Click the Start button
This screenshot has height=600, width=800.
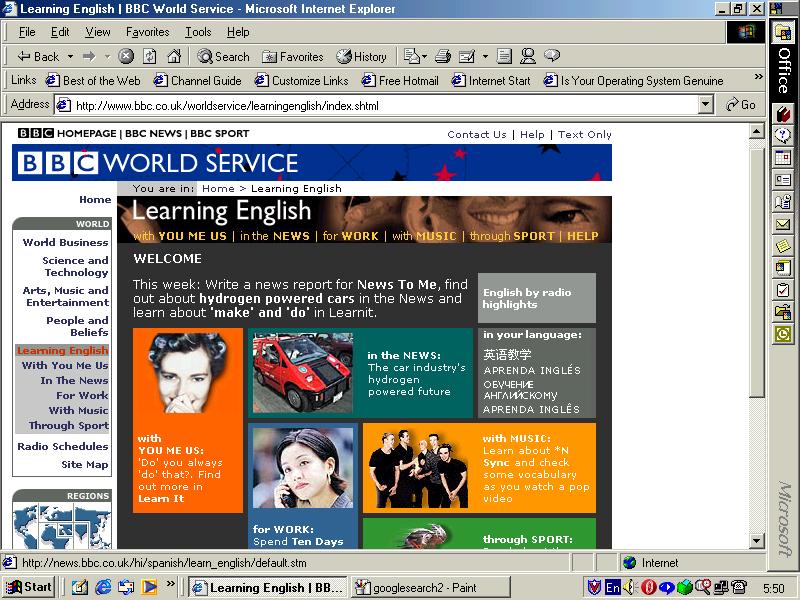tap(30, 587)
